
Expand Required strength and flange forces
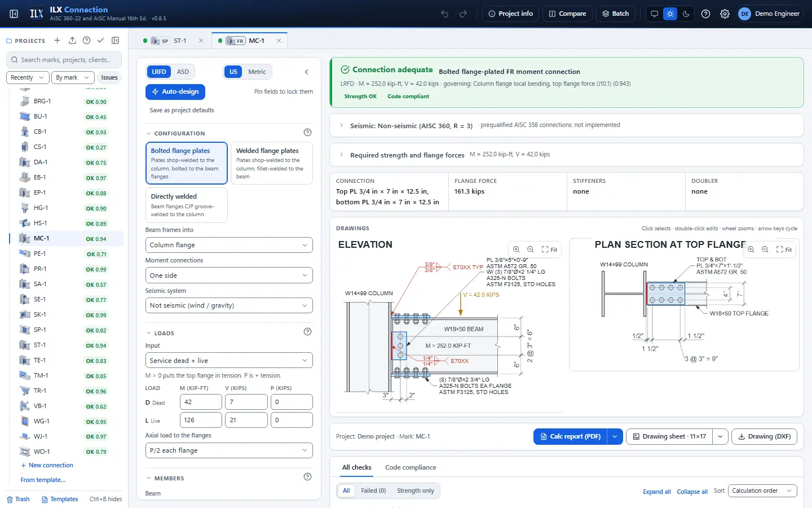click(x=567, y=155)
